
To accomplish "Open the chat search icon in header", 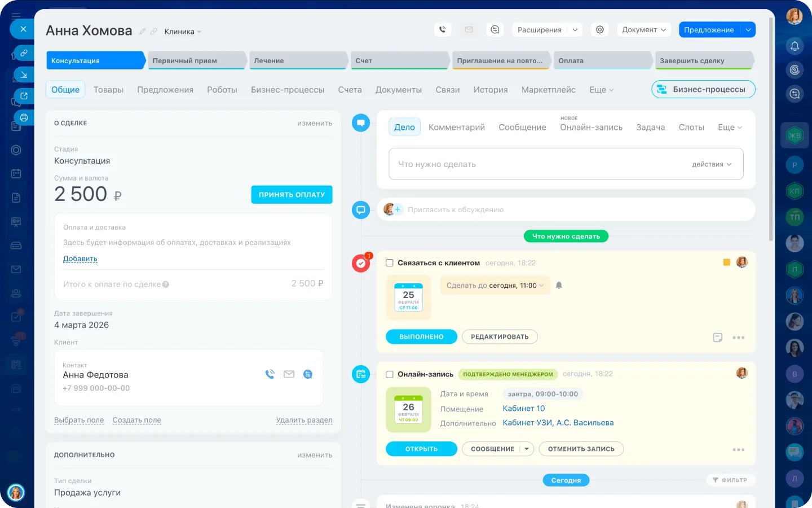I will [x=495, y=30].
